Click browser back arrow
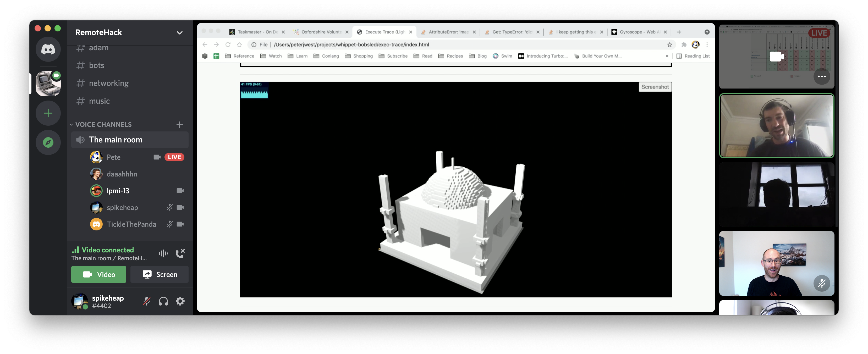Viewport: 868px width, 354px height. click(205, 45)
